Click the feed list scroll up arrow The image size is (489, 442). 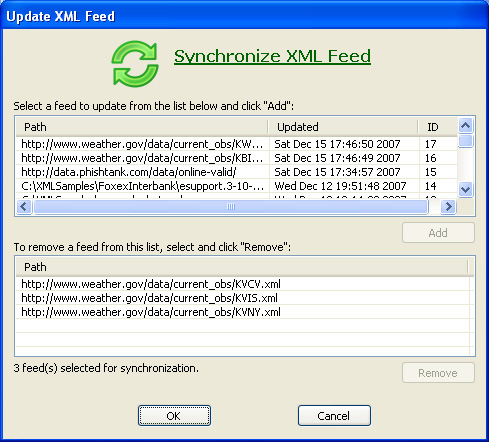point(465,126)
